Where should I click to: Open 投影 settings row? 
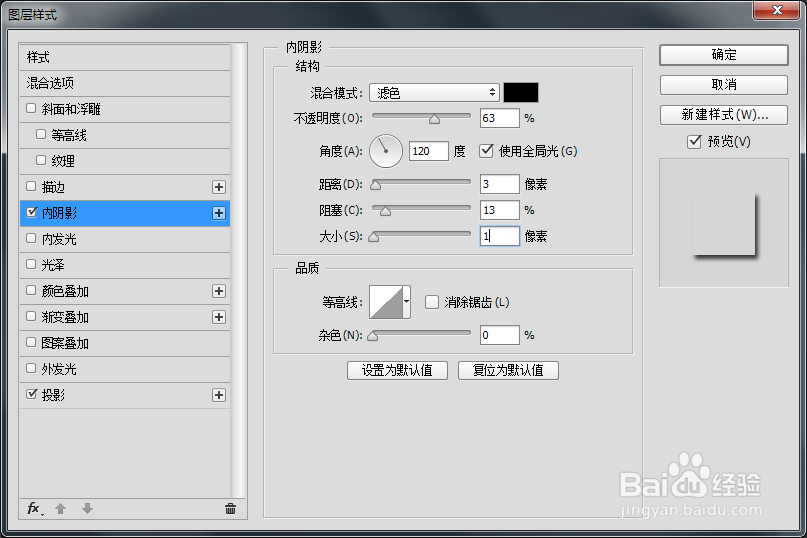[125, 395]
